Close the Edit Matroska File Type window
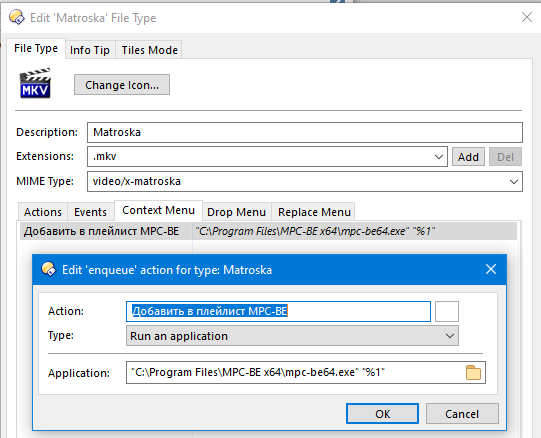 [x=527, y=17]
